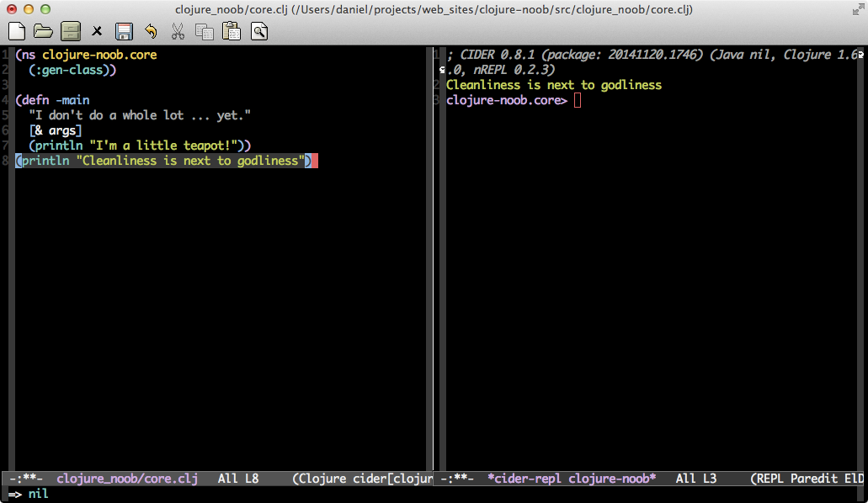868x503 pixels.
Task: Open a file with the folder icon
Action: (43, 32)
